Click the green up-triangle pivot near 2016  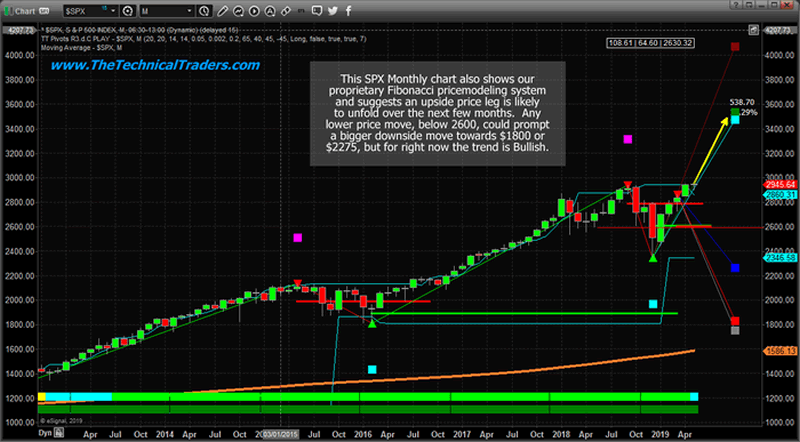372,324
